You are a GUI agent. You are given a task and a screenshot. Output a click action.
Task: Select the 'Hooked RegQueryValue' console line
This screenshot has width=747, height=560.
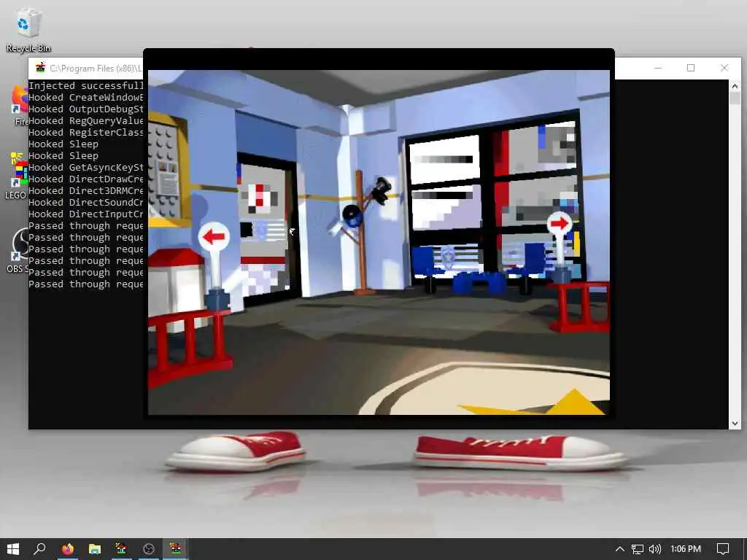86,121
